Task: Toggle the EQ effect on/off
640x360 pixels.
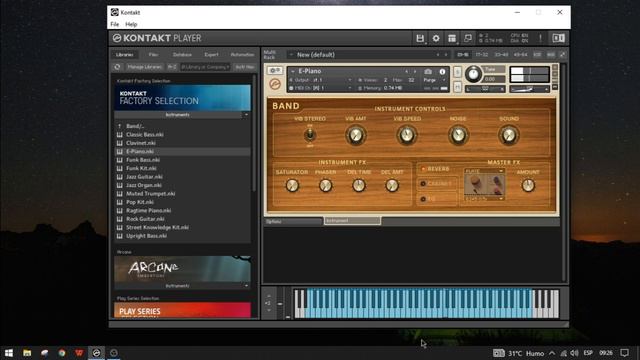Action: 423,199
